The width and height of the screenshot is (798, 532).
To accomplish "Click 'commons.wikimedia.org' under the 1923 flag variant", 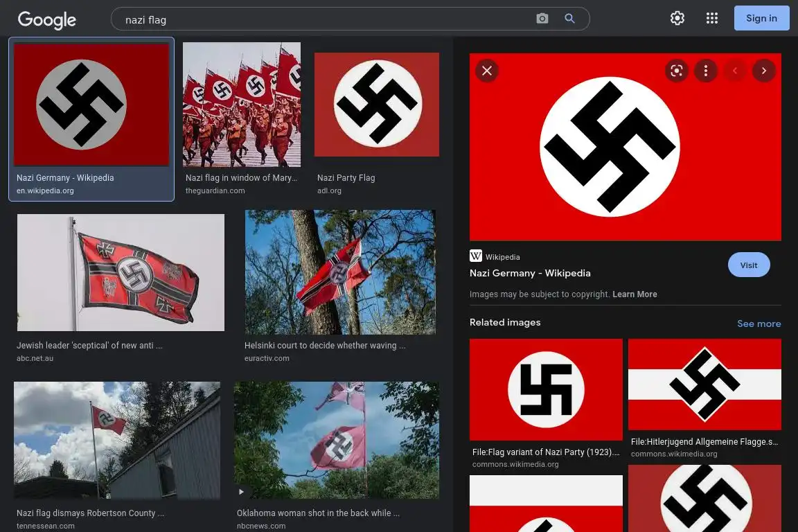I will point(515,464).
